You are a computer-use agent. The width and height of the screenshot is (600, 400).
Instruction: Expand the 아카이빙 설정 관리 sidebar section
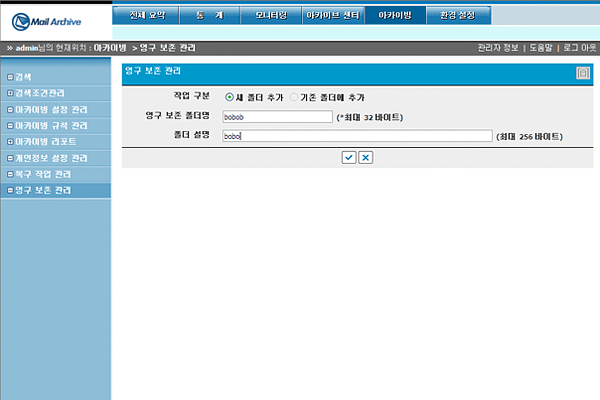(50, 109)
